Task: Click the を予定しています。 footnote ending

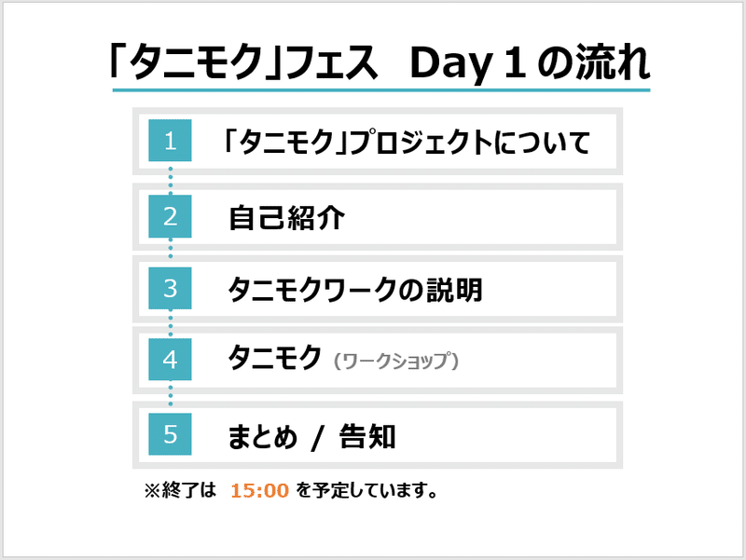Action: click(366, 490)
